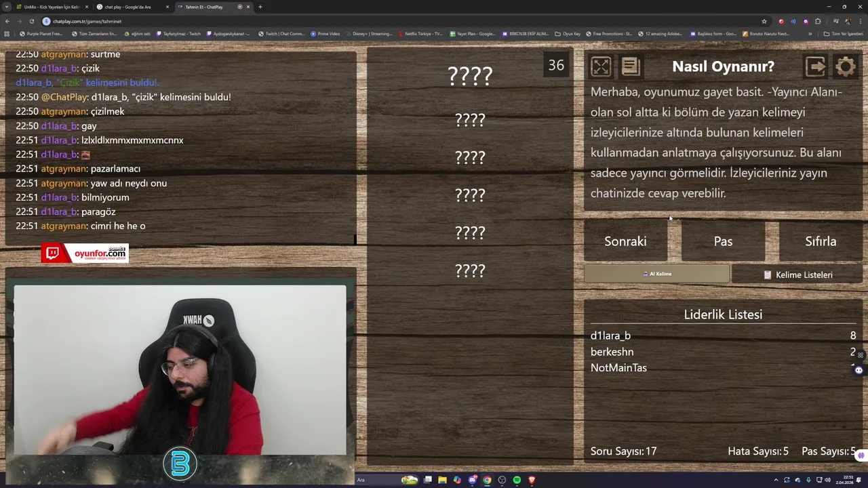This screenshot has width=868, height=488.
Task: Reload the page with refresh icon
Action: click(31, 21)
